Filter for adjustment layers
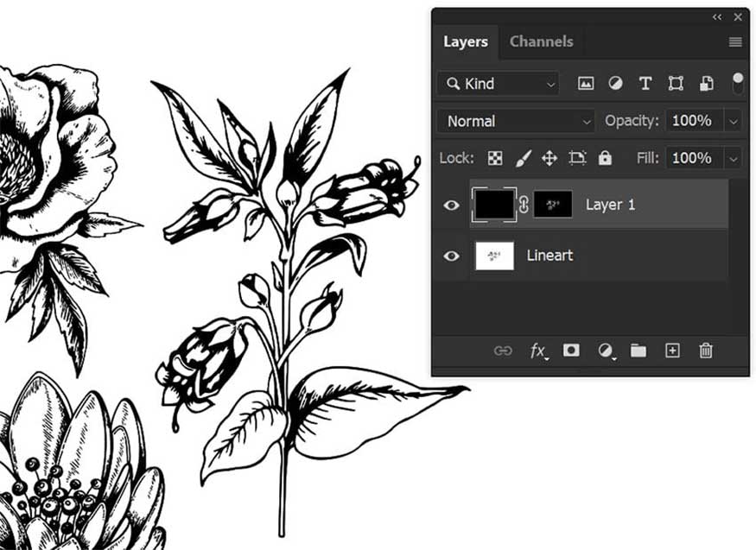Viewport: 756px width, 550px height. click(615, 84)
